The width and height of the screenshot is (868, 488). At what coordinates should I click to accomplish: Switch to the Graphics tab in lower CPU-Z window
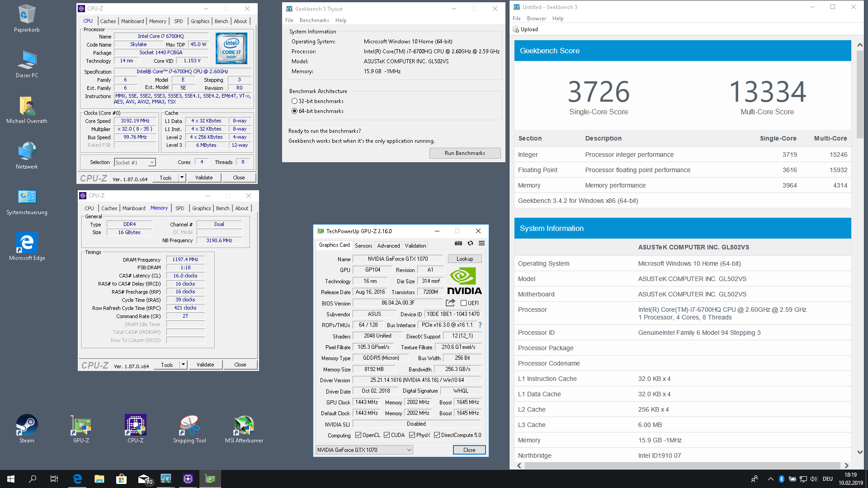coord(201,208)
